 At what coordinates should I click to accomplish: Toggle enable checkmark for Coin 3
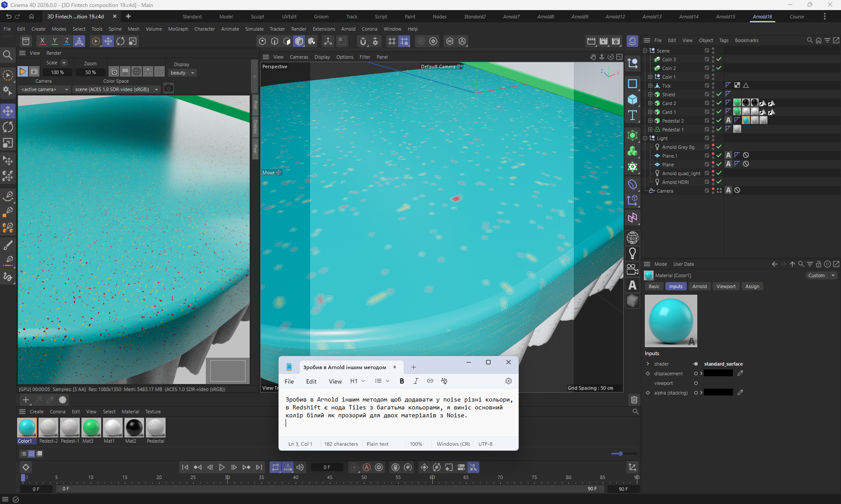pyautogui.click(x=719, y=59)
